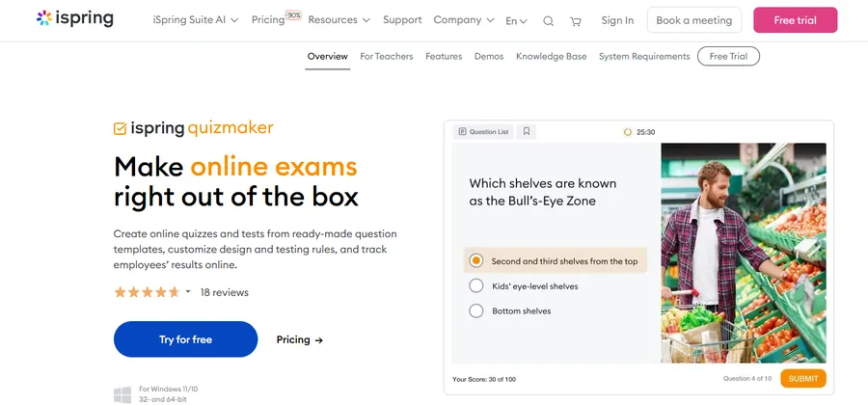Switch to the For Teachers tab
The image size is (868, 405).
[x=387, y=56]
